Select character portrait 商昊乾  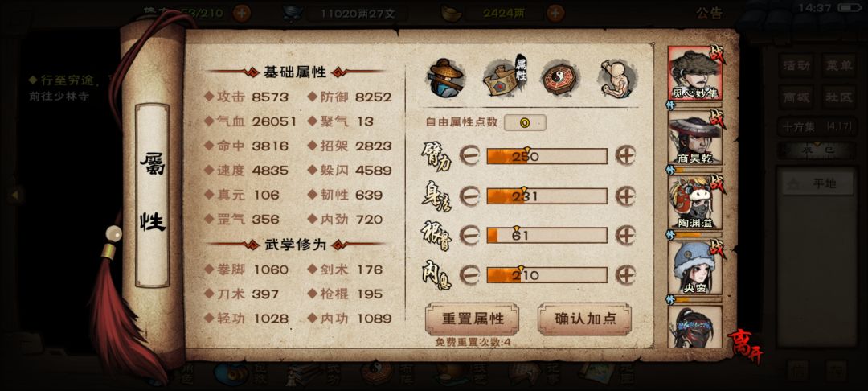point(694,138)
